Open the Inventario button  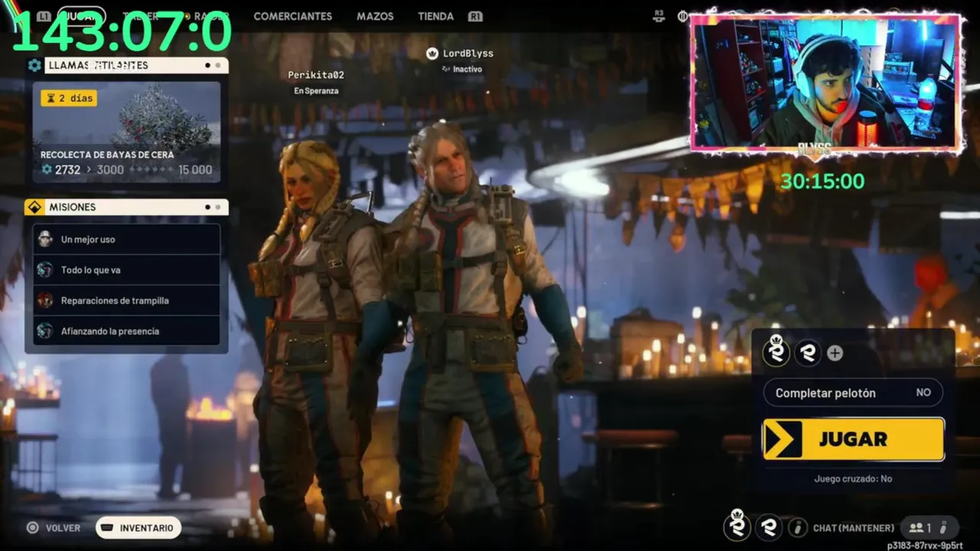click(138, 527)
